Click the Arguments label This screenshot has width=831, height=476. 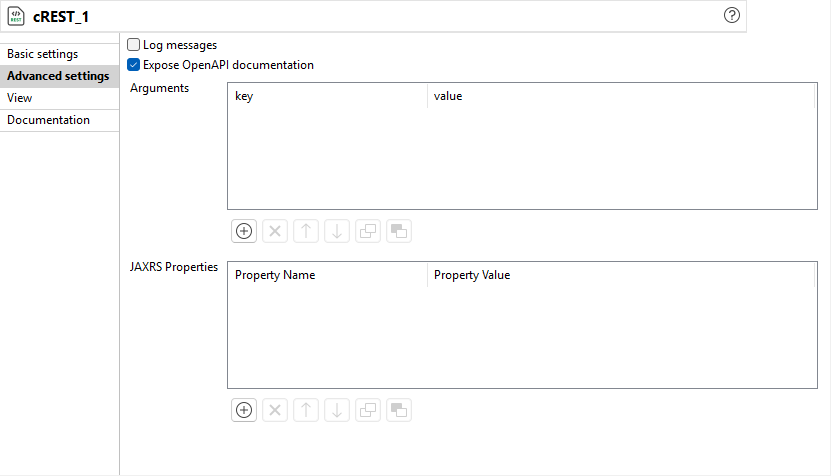pos(160,88)
